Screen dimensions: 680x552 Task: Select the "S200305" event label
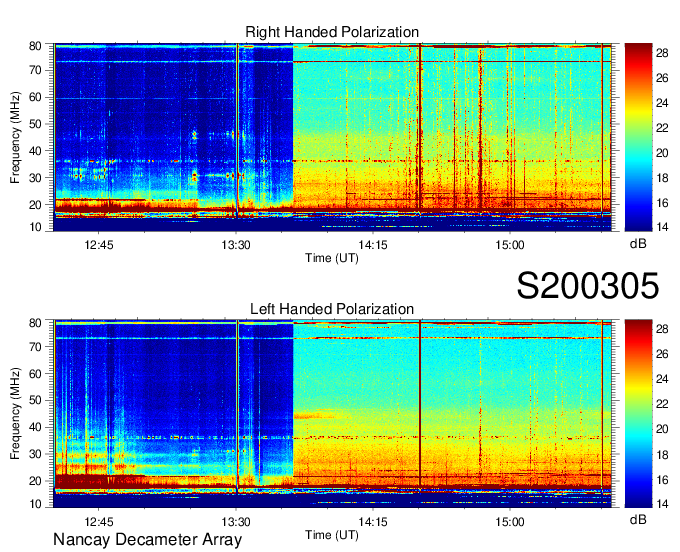588,286
